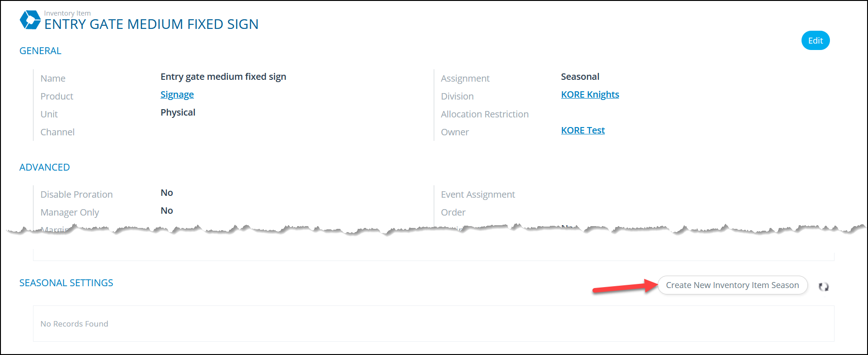Click the Channel field label
Screen dimensions: 868x355
(x=57, y=132)
